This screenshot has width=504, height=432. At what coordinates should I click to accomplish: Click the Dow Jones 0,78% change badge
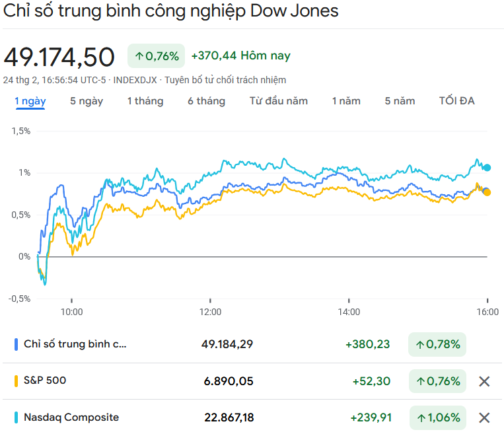(x=437, y=344)
